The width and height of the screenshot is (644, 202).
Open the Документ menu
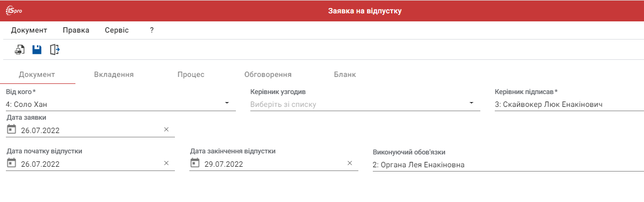29,30
